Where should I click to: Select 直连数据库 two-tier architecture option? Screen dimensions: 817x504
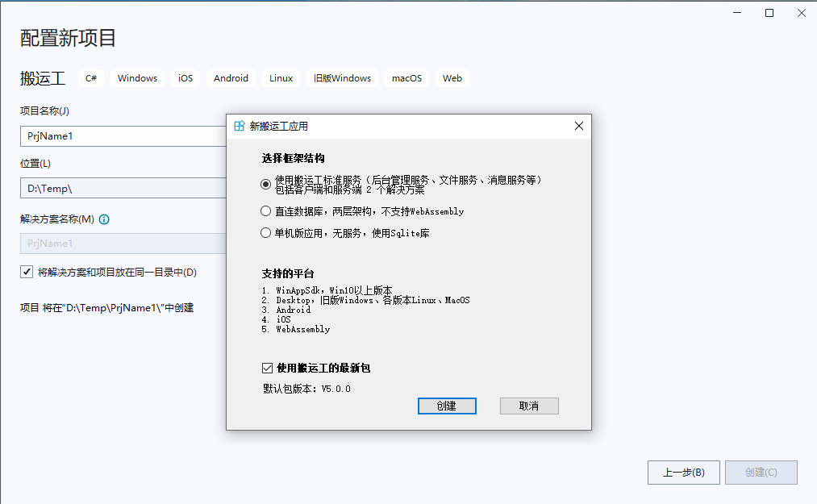(x=266, y=211)
